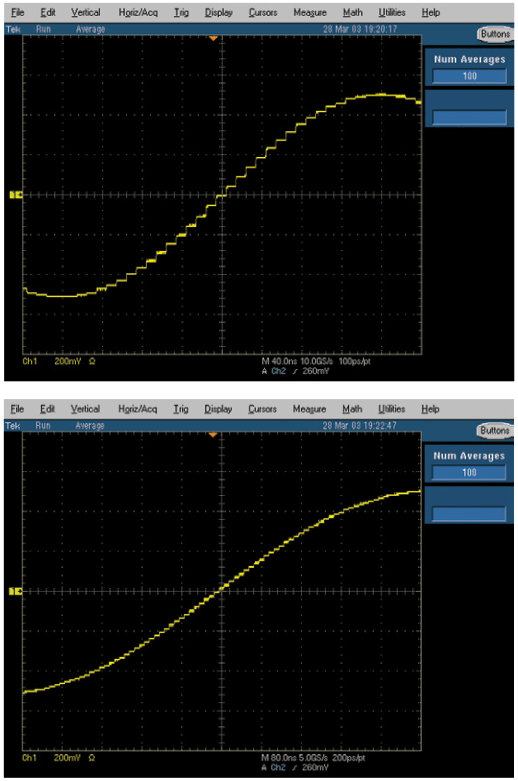518x781 pixels.
Task: Open Edit menu in lower scope window
Action: point(47,409)
